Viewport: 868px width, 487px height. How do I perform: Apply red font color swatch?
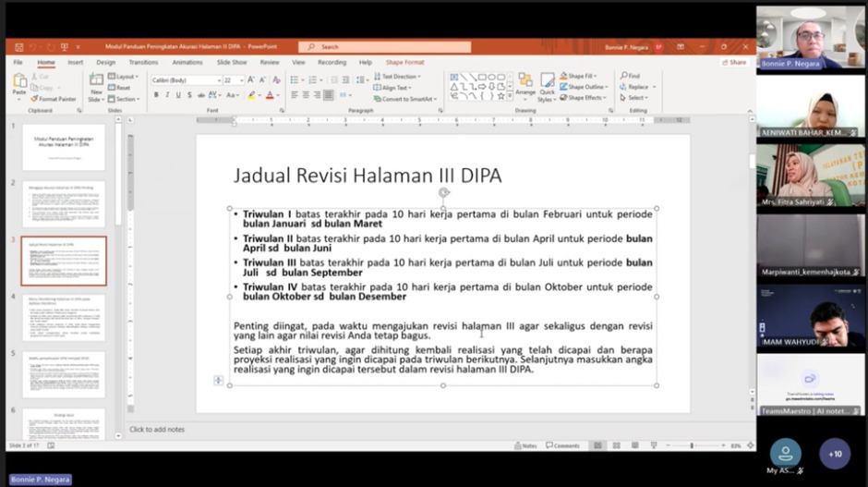point(271,95)
